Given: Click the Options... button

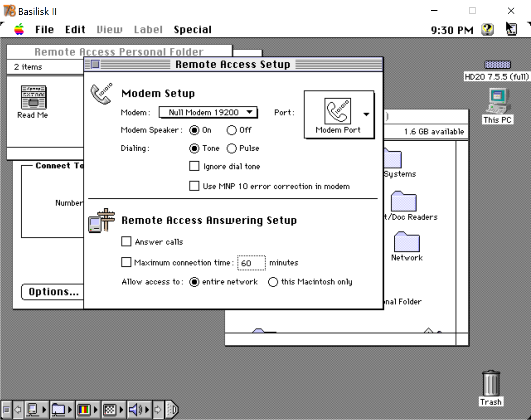Looking at the screenshot, I should click(52, 292).
